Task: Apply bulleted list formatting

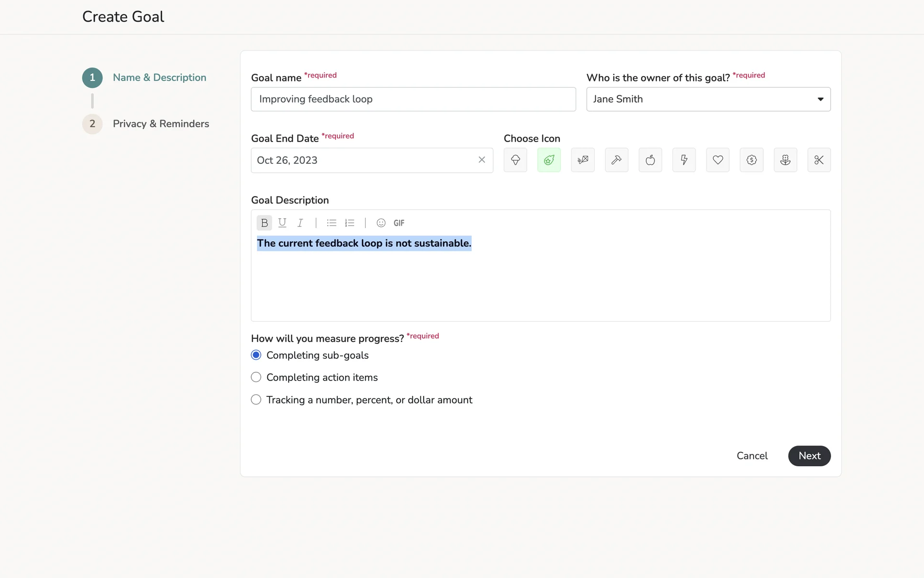Action: pyautogui.click(x=332, y=223)
